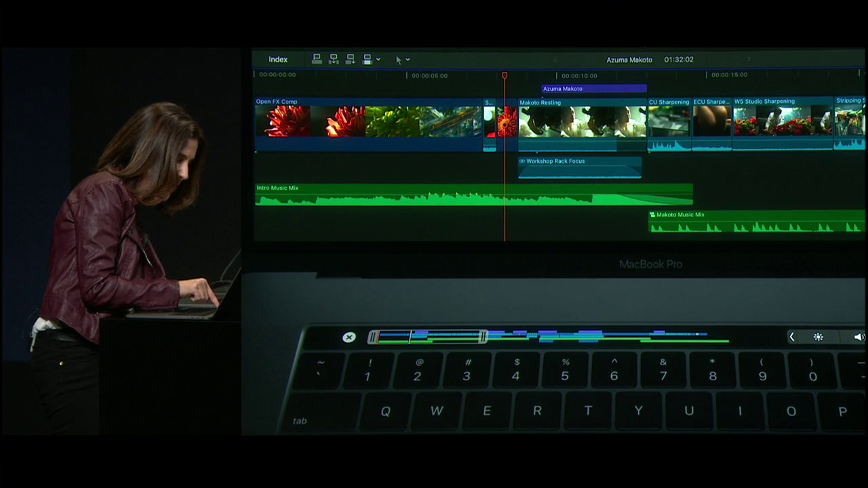Click the overwrite clip icon in toolbar
Viewport: 868px width, 488px height.
[x=367, y=60]
